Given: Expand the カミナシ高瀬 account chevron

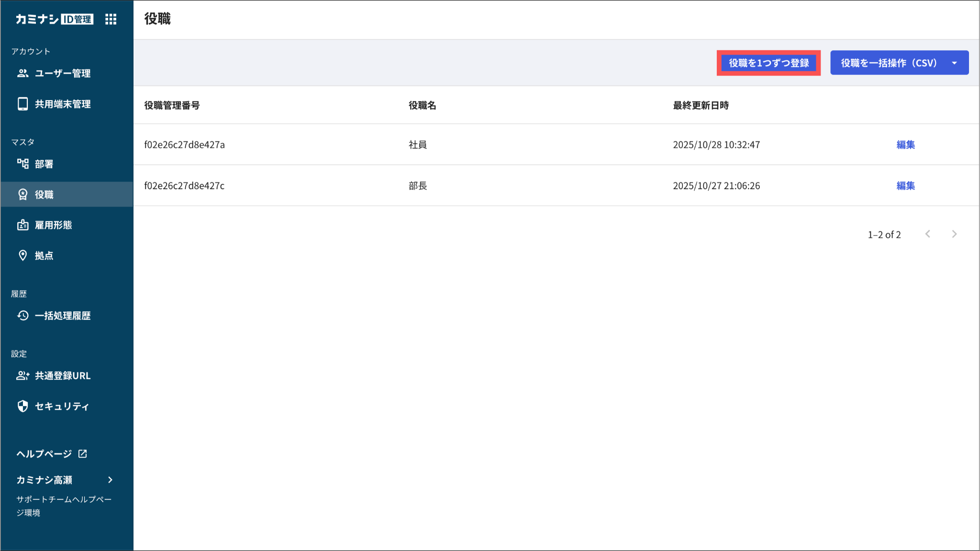Looking at the screenshot, I should 110,480.
